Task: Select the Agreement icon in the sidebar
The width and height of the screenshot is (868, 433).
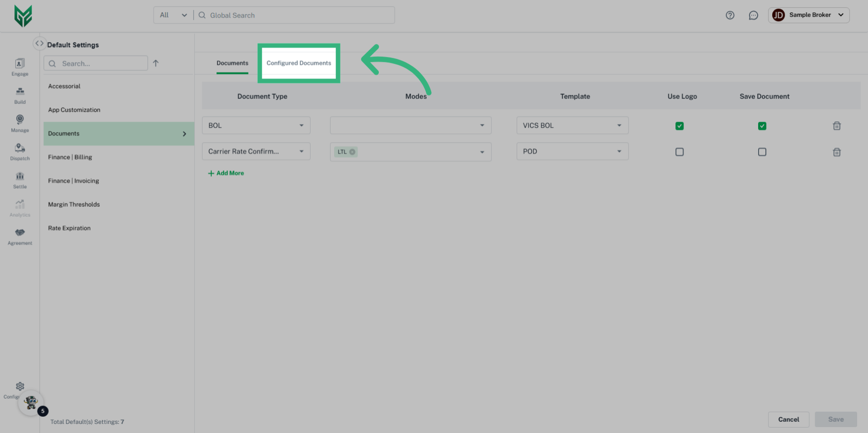Action: (x=19, y=236)
